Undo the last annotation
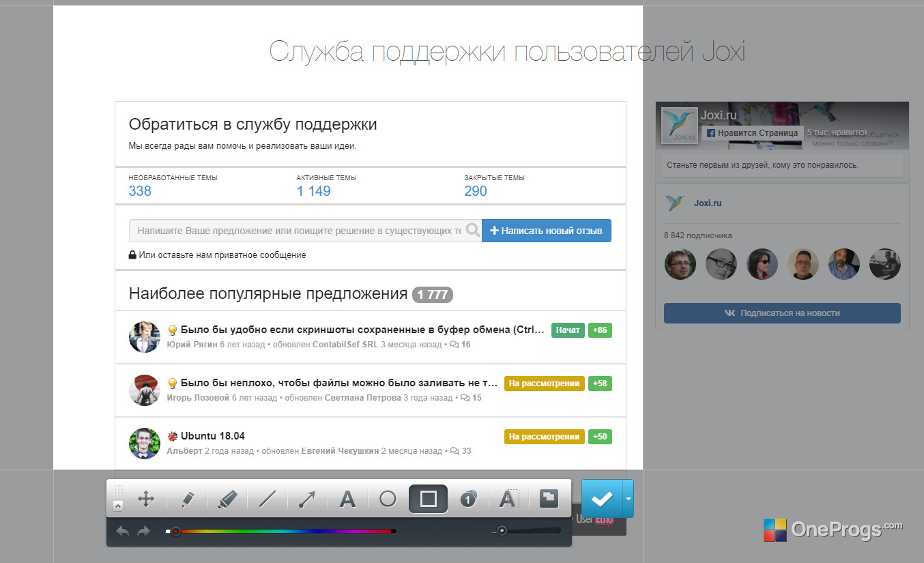924x563 pixels. click(123, 532)
